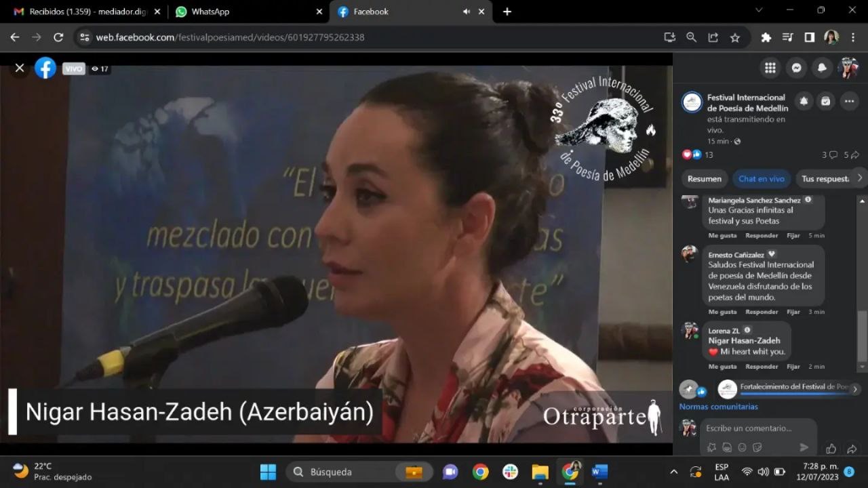Toggle the live video notification bell
This screenshot has height=488, width=868.
coord(804,102)
